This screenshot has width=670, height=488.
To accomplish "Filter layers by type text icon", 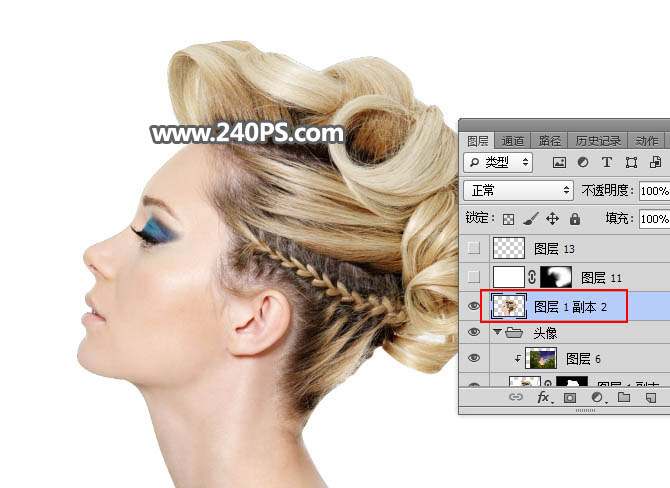I will point(607,162).
